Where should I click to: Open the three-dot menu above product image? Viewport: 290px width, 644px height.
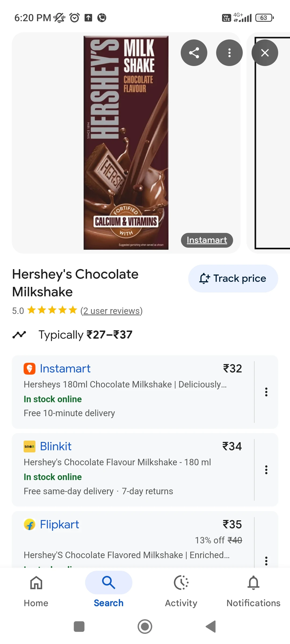click(229, 53)
